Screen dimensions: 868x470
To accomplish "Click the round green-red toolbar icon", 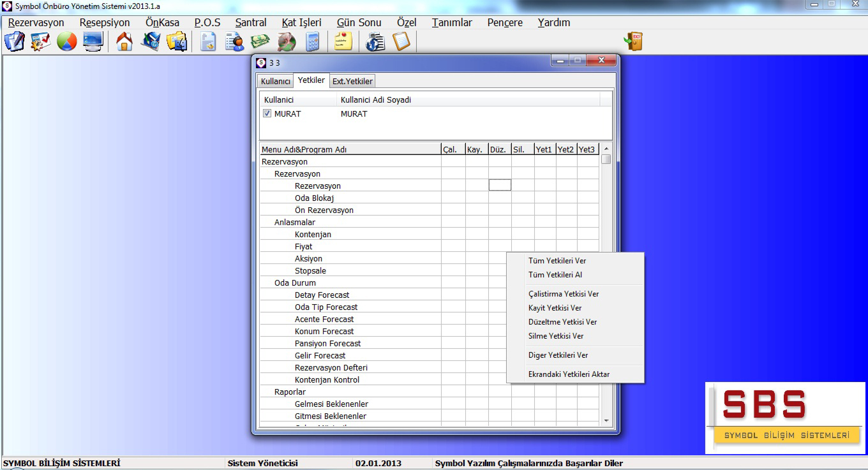I will click(286, 41).
